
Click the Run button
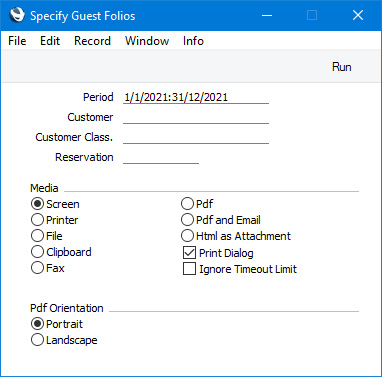click(342, 67)
